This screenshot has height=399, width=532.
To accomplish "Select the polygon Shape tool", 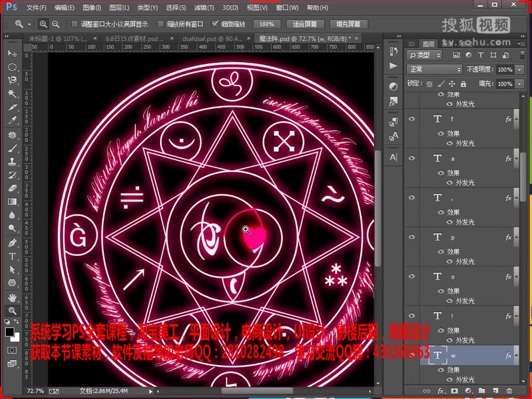I will [12, 283].
